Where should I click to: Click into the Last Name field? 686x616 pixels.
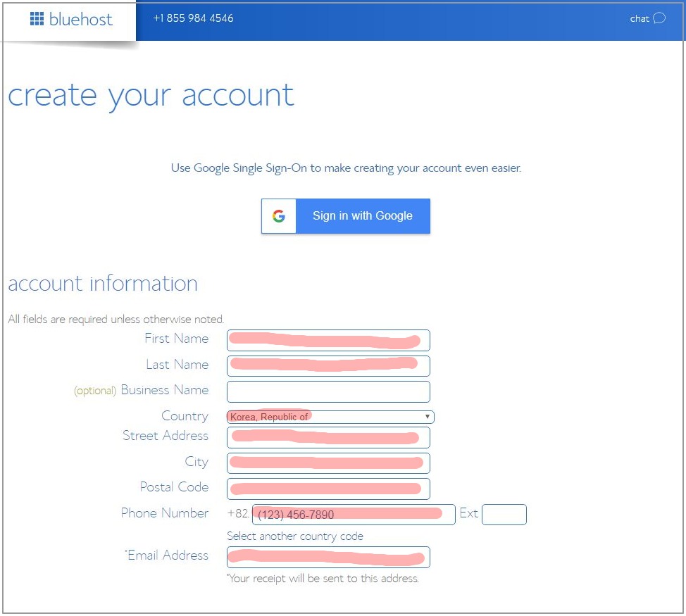pyautogui.click(x=328, y=365)
